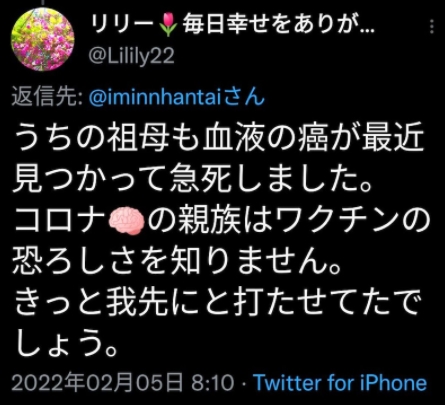Click the tweet line starting きっと我先に
Screen dimensions: 445x405
tap(216, 304)
